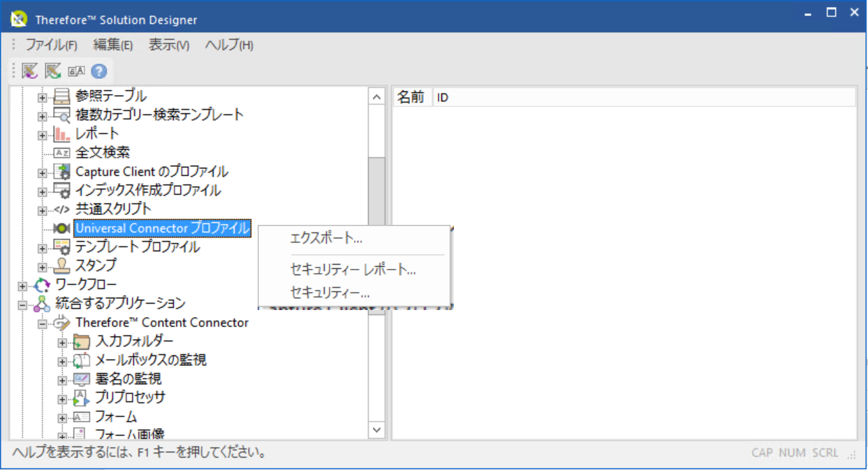
Task: Click the レポート bar chart icon
Action: pos(62,133)
